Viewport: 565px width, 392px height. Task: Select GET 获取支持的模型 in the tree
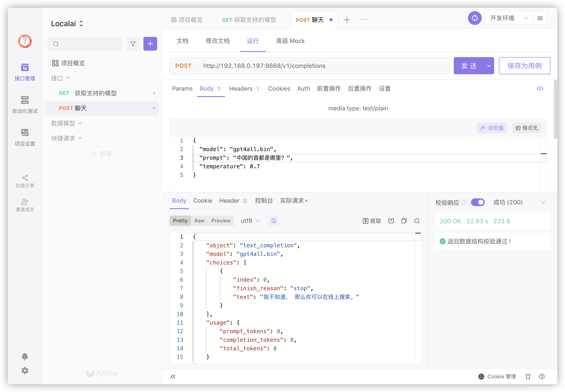[x=102, y=93]
